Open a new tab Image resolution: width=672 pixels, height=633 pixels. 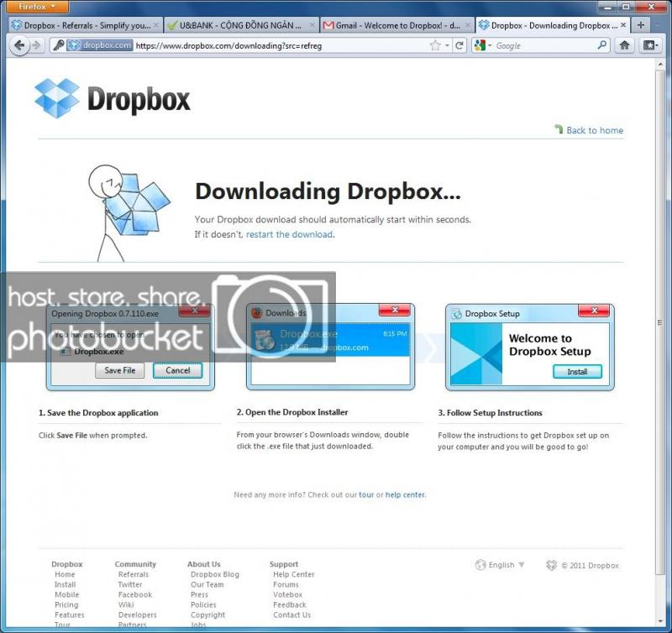pyautogui.click(x=641, y=25)
